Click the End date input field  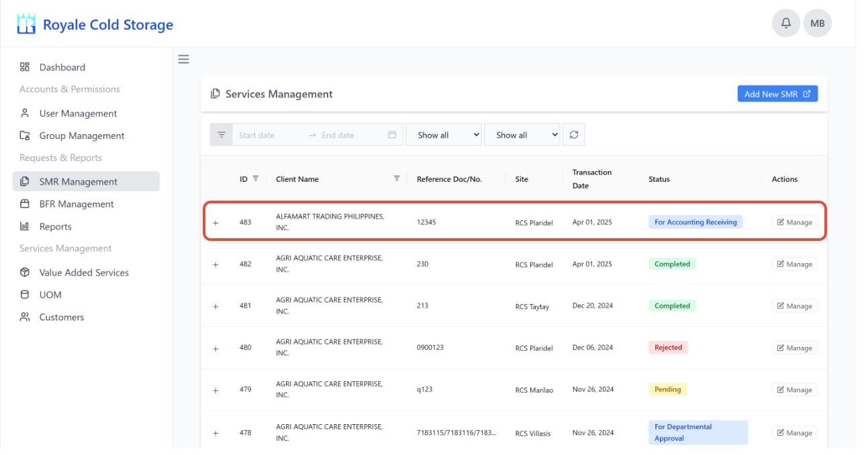click(x=350, y=135)
